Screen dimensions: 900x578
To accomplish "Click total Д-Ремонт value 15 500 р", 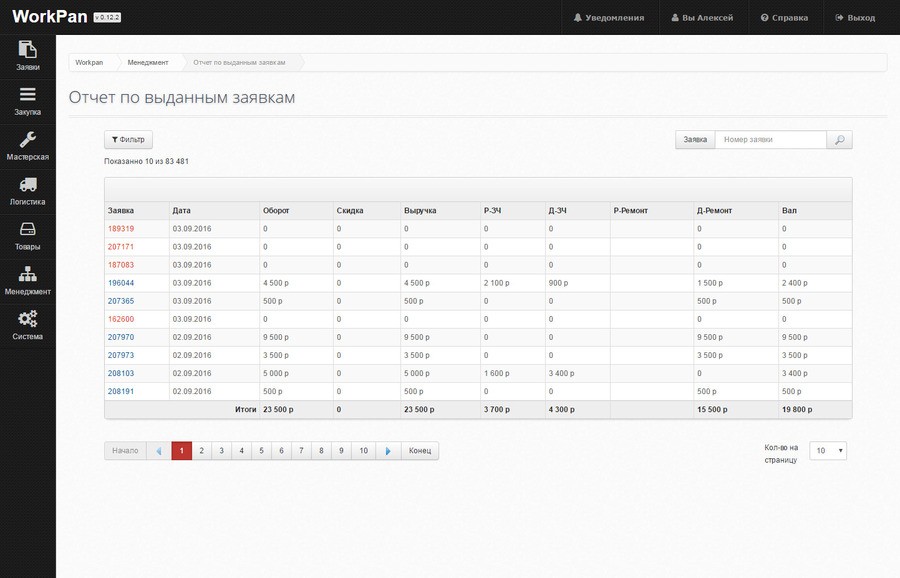I will pos(712,410).
